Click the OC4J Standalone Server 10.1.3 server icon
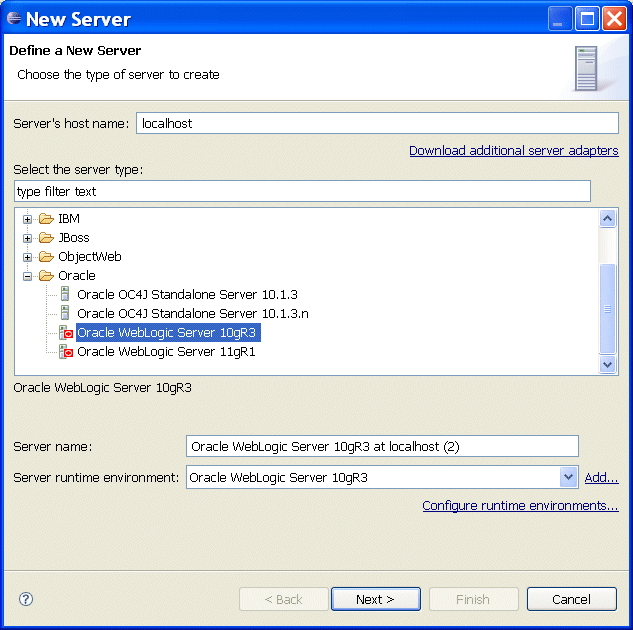This screenshot has height=630, width=633. pyautogui.click(x=65, y=294)
